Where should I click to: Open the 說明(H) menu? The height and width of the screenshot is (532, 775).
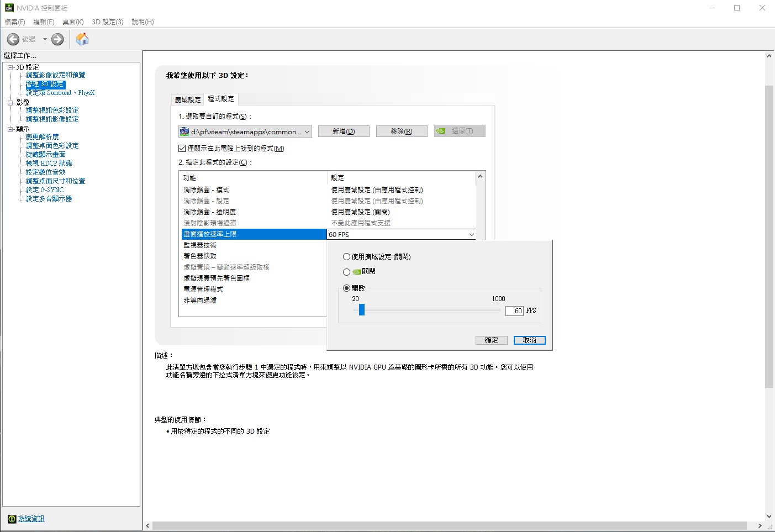143,22
